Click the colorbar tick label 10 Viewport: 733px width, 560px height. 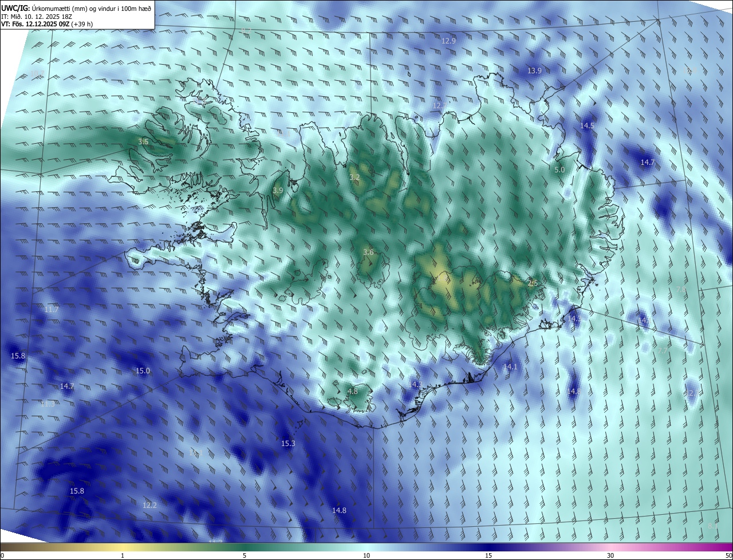pos(366,555)
